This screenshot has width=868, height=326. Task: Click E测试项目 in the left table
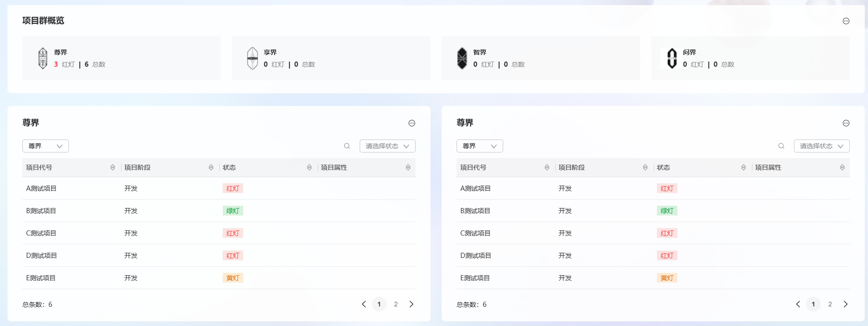click(x=41, y=278)
